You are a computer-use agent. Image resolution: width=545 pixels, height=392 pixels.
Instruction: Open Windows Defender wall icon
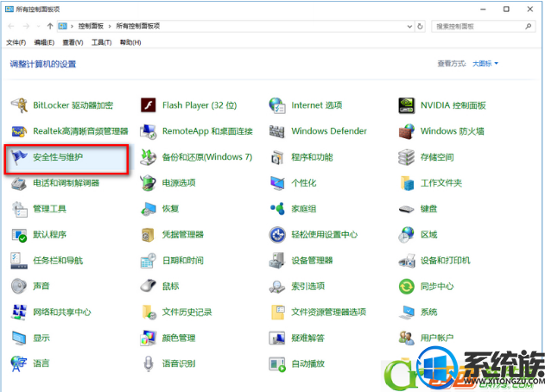point(277,131)
